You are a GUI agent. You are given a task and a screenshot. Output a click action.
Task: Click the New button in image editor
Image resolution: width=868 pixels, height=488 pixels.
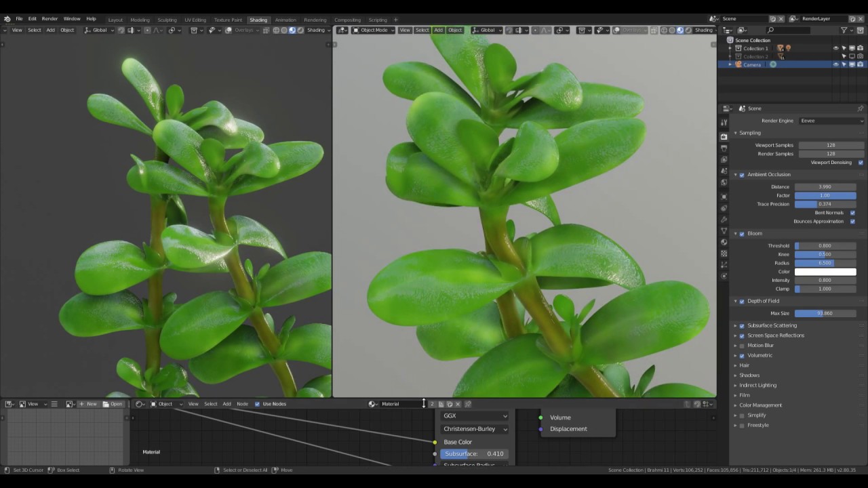pos(88,404)
